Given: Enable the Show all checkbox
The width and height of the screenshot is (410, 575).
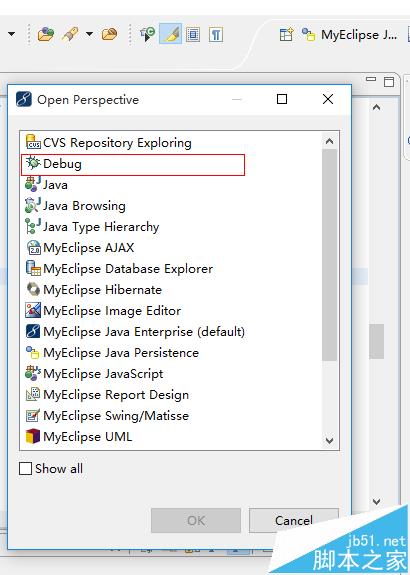Looking at the screenshot, I should click(x=25, y=468).
